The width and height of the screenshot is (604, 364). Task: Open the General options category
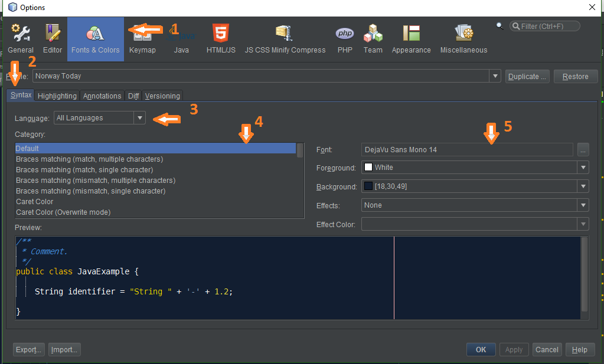tap(21, 39)
